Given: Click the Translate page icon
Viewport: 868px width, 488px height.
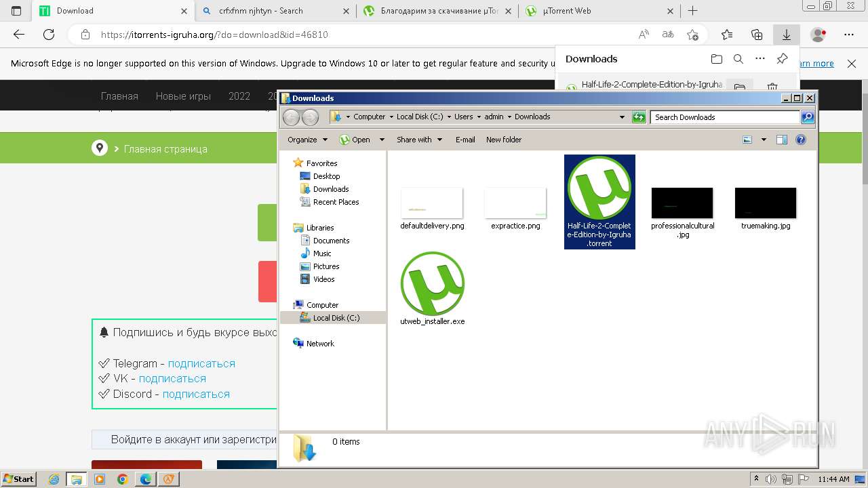Looking at the screenshot, I should [x=668, y=35].
